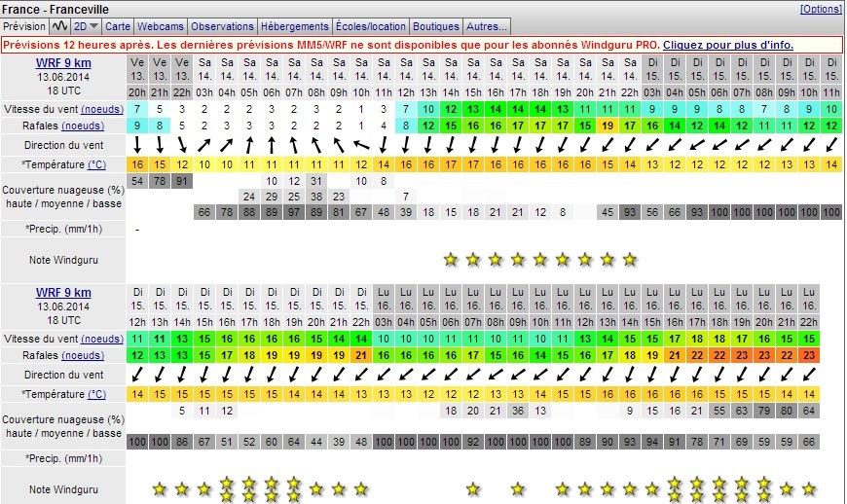Expand the 2D dropdown arrow
Image resolution: width=847 pixels, height=504 pixels.
(94, 26)
